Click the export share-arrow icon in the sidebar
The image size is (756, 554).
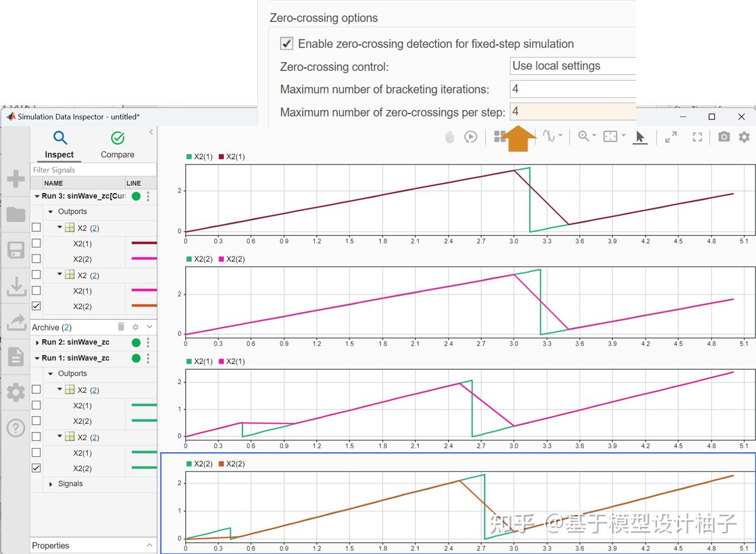click(15, 322)
